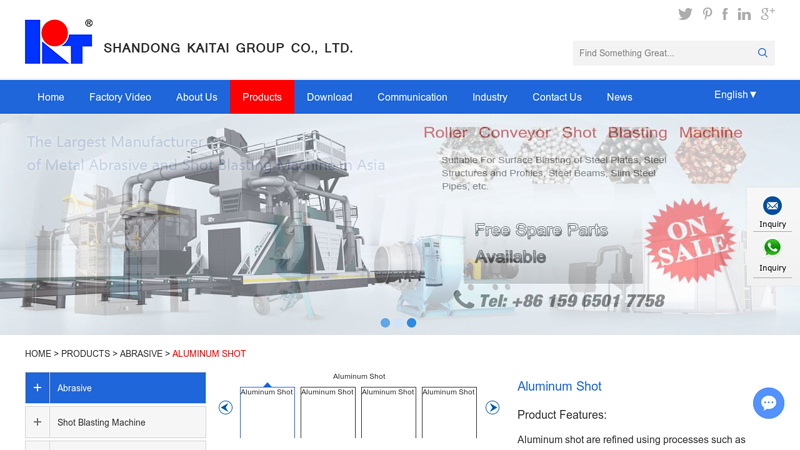This screenshot has height=450, width=800.
Task: Click the KT company logo
Action: point(59,41)
